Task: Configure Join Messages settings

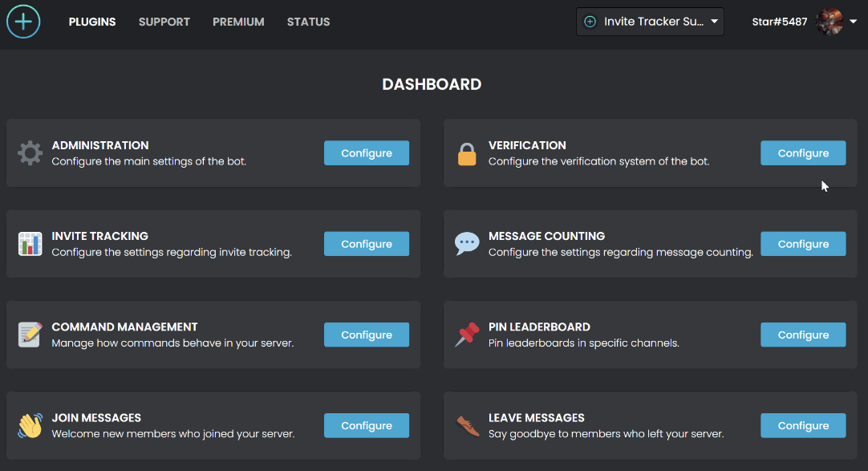Action: 367,425
